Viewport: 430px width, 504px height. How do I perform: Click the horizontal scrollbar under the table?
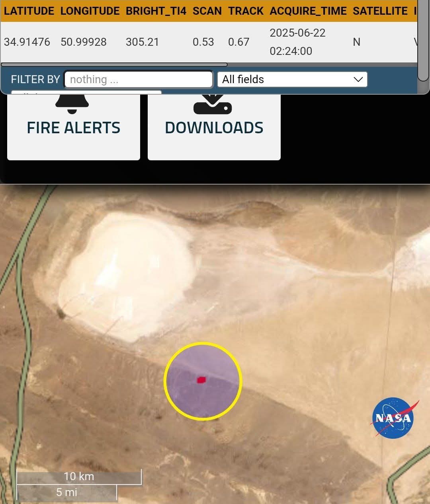click(x=114, y=64)
